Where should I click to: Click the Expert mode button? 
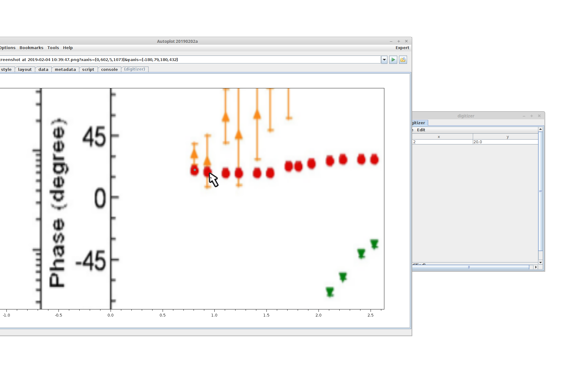402,48
